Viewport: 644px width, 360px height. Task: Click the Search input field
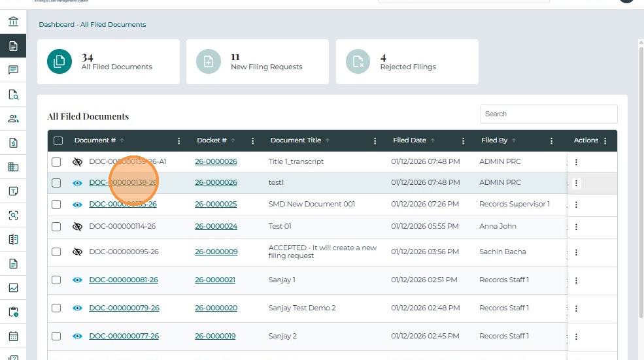coord(549,114)
